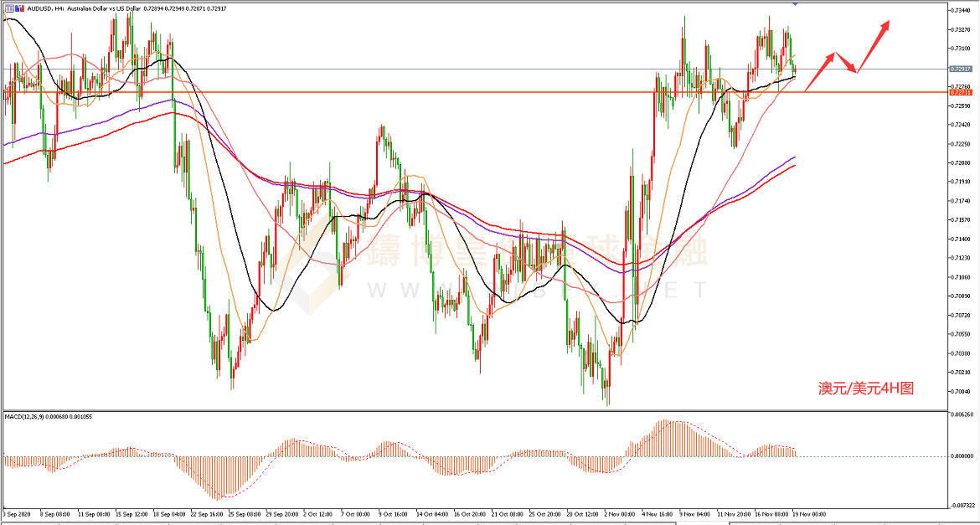Image resolution: width=980 pixels, height=525 pixels.
Task: Click the 3 Sep 2020 date on the time axis
Action: point(18,514)
